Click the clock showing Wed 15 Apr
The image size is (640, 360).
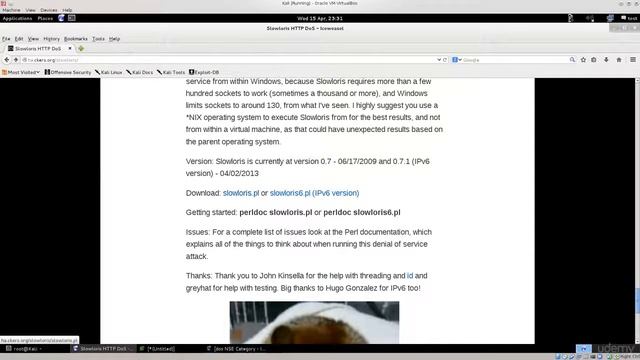(320, 18)
